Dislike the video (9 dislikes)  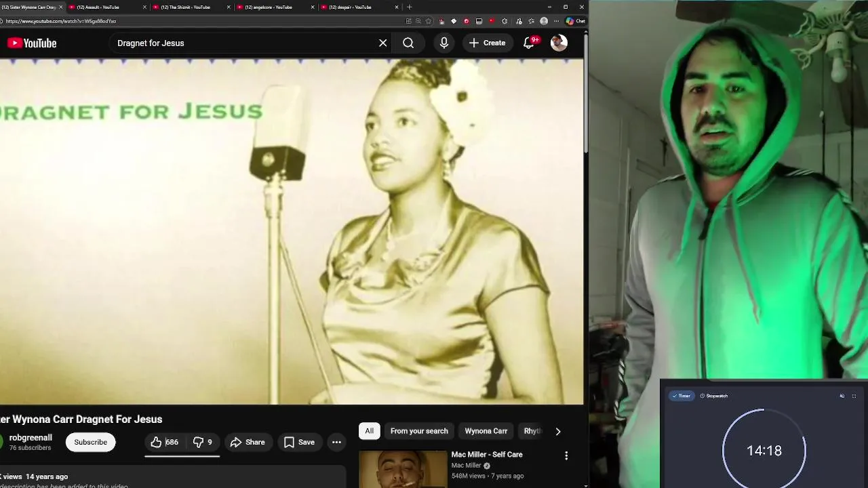point(202,442)
